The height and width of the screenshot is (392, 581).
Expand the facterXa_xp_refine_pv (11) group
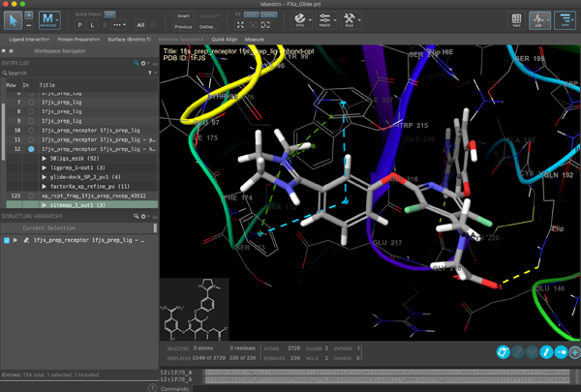click(45, 187)
